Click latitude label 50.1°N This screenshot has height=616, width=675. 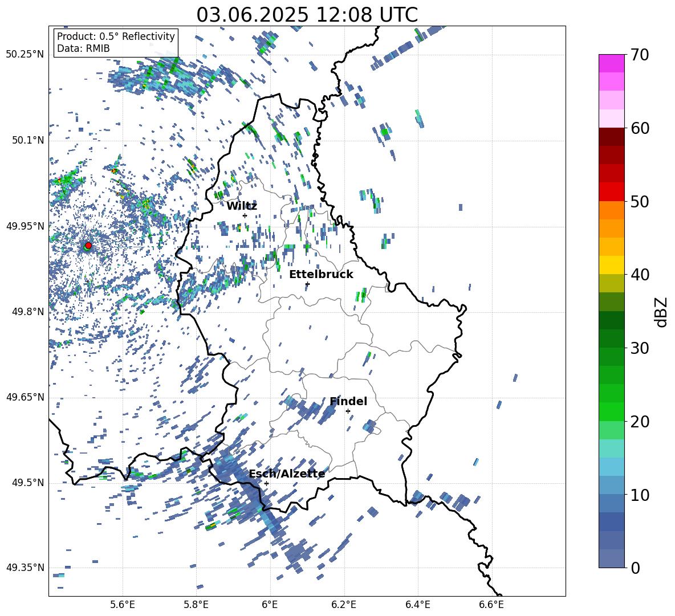29,140
